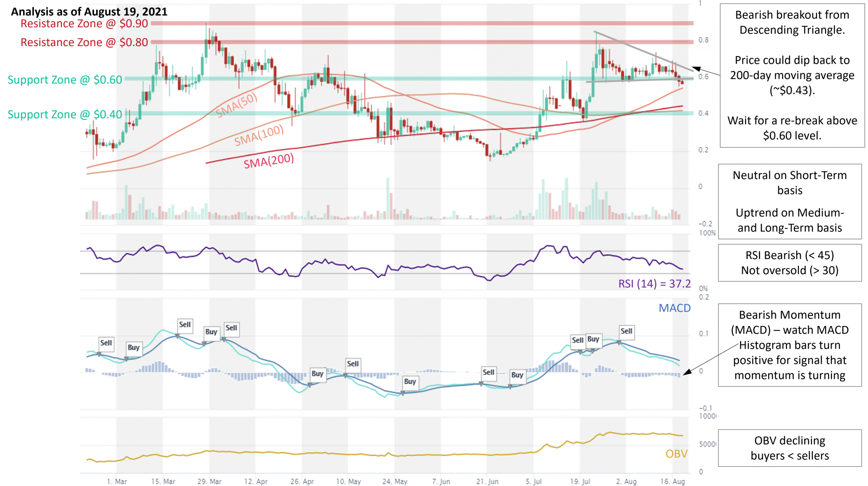
Task: Click the Buy marker near 26. Apr
Action: [x=317, y=374]
